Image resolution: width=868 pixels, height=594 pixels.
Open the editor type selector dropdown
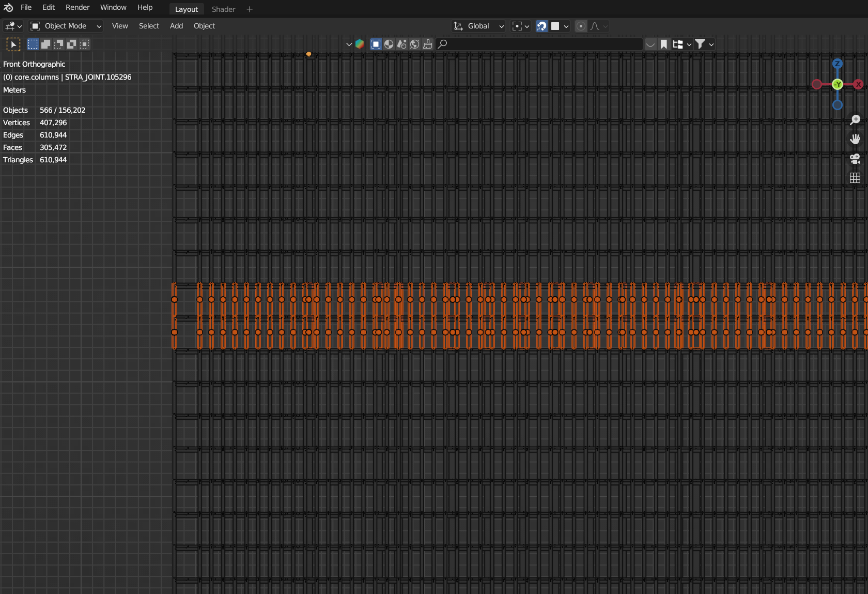click(x=13, y=26)
